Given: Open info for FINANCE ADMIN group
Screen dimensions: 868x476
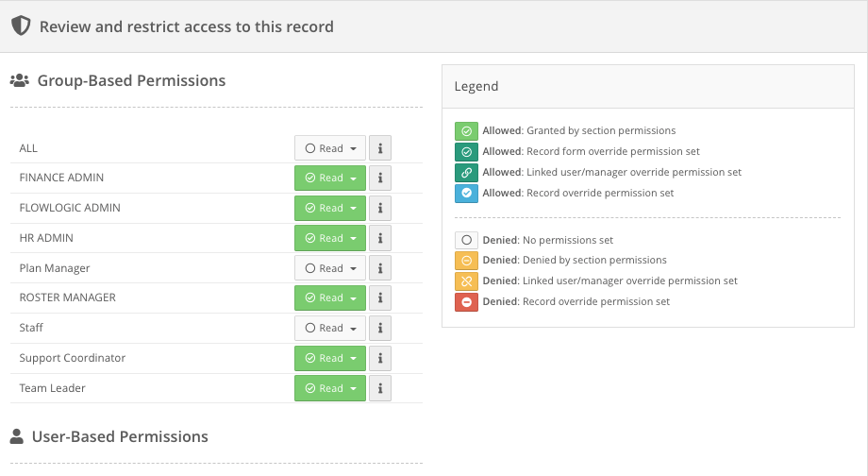Looking at the screenshot, I should [x=380, y=178].
